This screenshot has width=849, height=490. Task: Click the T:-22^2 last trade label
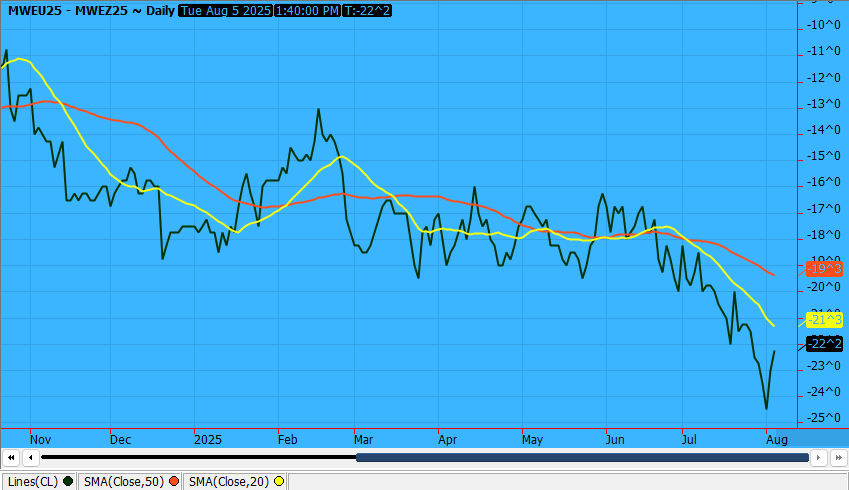click(368, 9)
